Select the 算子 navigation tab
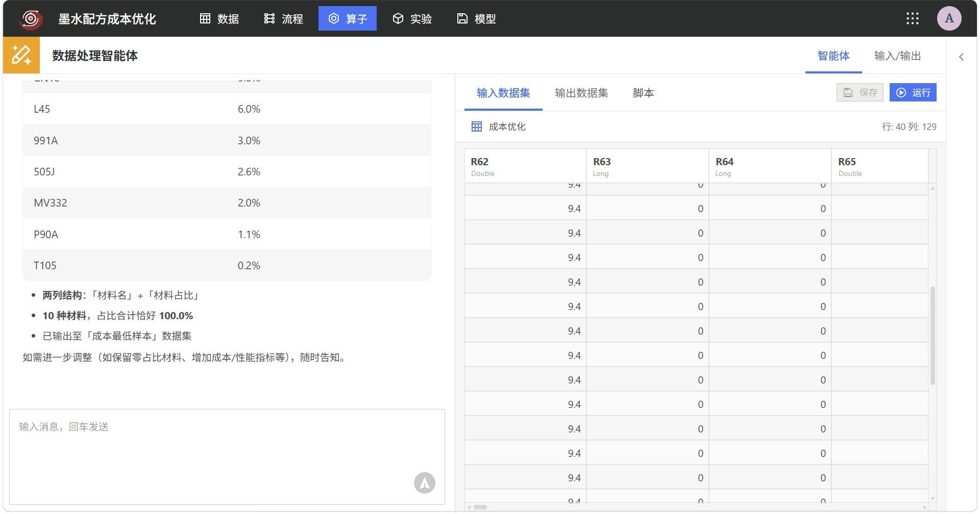980x514 pixels. [x=348, y=19]
